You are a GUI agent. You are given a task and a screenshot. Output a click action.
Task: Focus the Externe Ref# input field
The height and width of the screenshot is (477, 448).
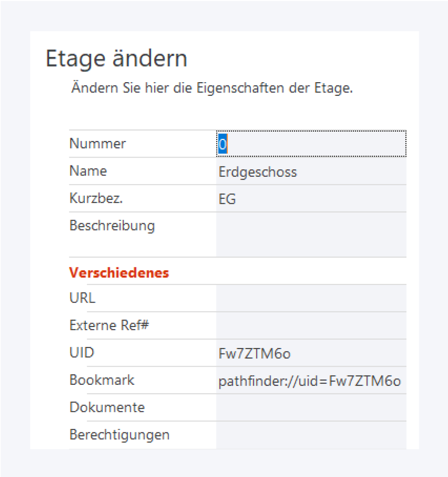[x=311, y=326]
